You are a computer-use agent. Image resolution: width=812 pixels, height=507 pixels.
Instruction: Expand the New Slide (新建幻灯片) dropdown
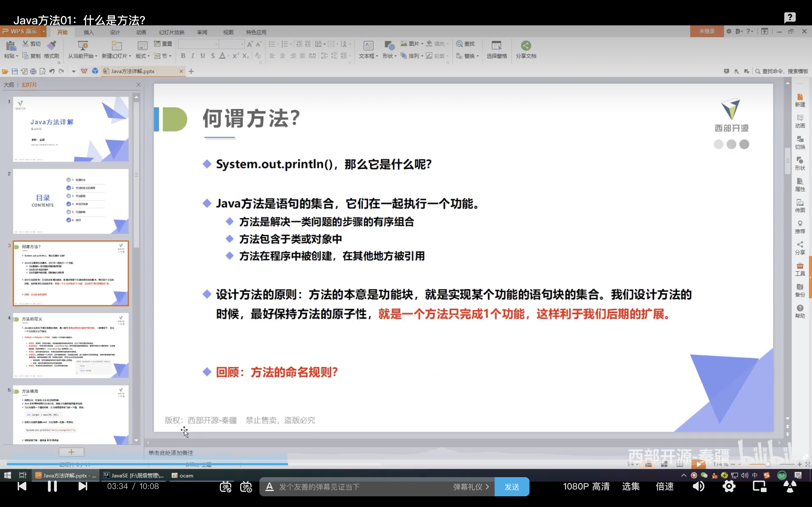116,56
